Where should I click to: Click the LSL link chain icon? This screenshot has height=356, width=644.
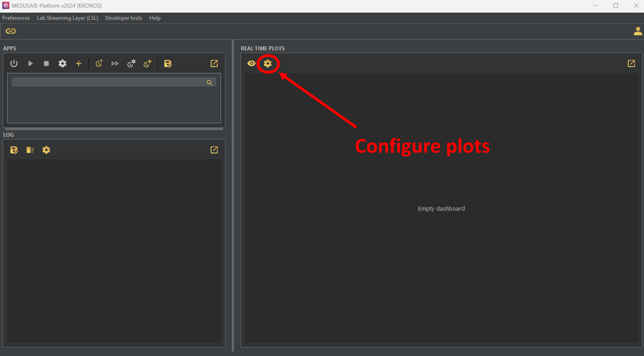tap(11, 31)
